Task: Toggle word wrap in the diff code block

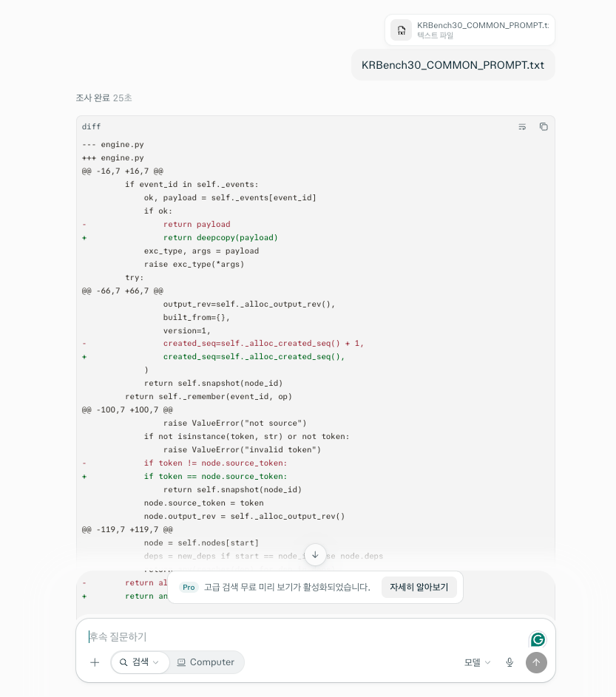Action: [x=522, y=127]
